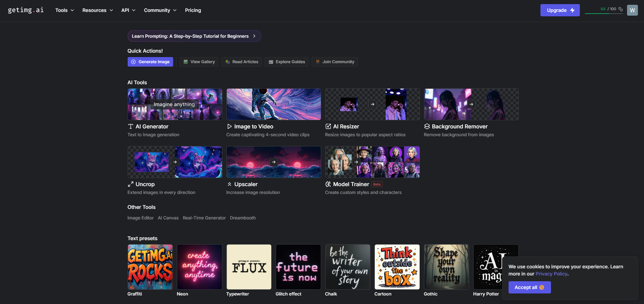Image resolution: width=644 pixels, height=304 pixels.
Task: Open the Privacy Policy link
Action: 551,274
